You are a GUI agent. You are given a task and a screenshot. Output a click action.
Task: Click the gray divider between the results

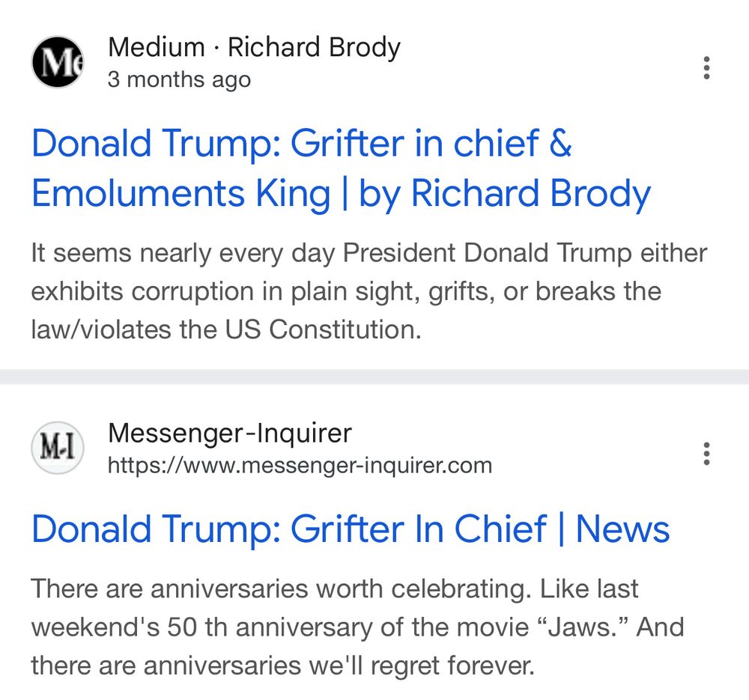pos(374,377)
